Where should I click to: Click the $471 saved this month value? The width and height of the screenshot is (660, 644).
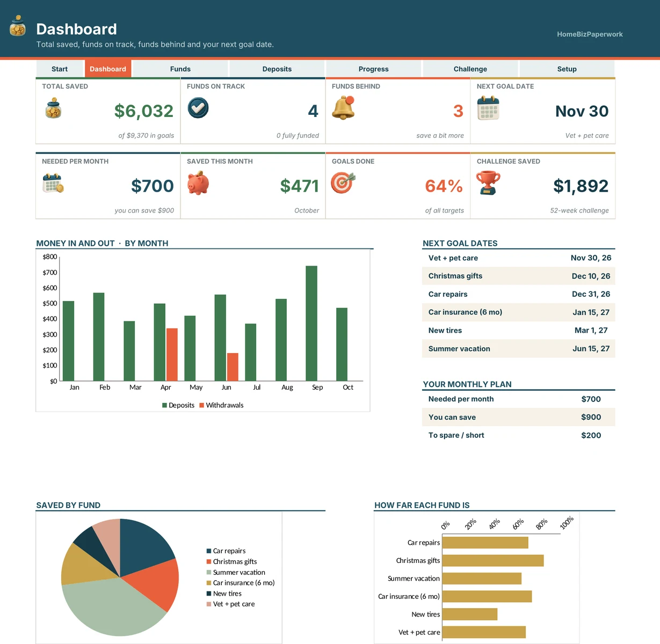click(300, 186)
